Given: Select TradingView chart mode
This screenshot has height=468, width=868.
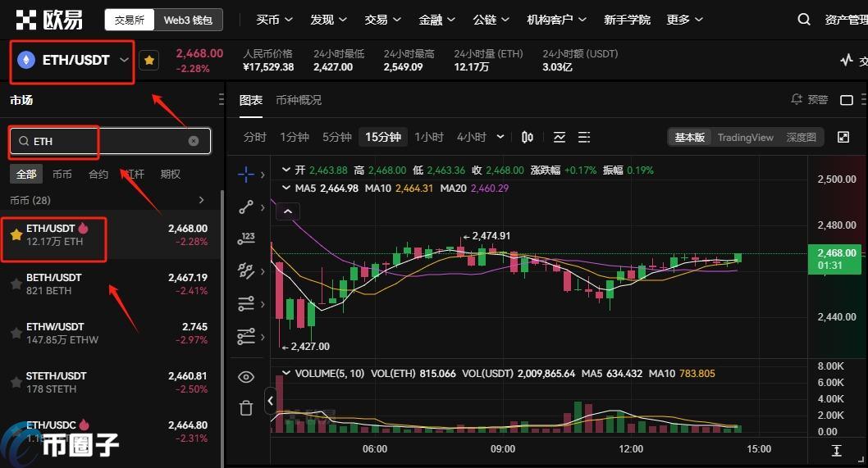Looking at the screenshot, I should [745, 137].
